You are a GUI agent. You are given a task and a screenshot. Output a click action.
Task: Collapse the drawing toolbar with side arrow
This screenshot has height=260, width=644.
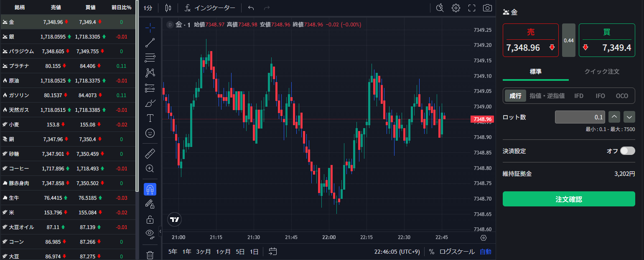click(x=160, y=231)
